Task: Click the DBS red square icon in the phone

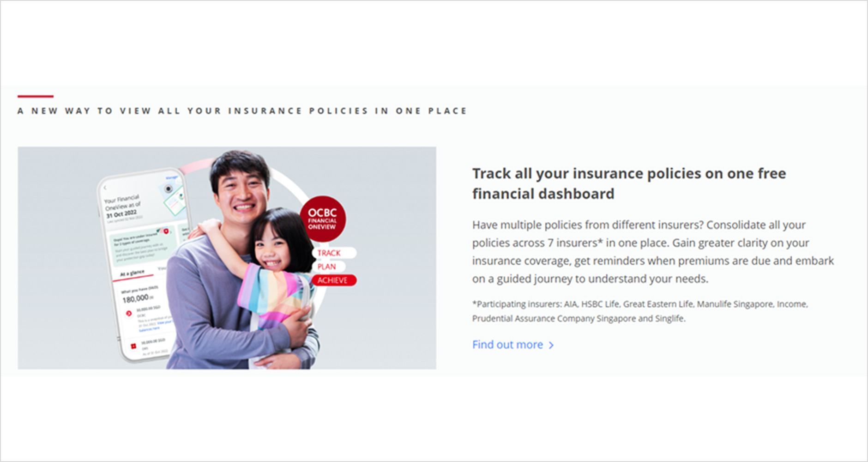Action: click(x=133, y=346)
